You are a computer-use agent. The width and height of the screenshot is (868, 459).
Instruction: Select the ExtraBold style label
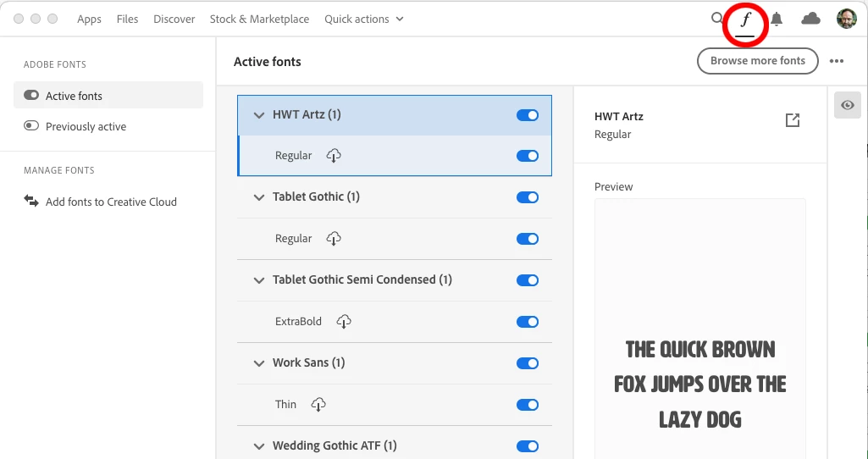[x=298, y=321]
